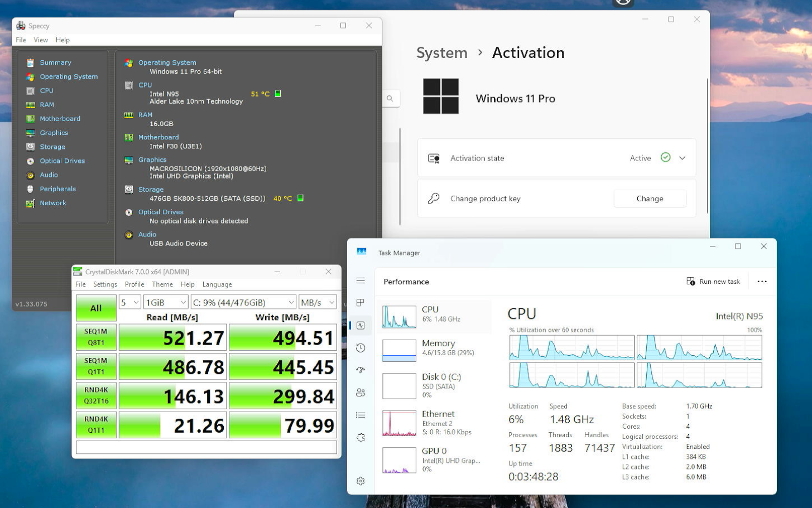This screenshot has height=508, width=812.
Task: Open the Users icon in Task Manager
Action: (x=361, y=393)
